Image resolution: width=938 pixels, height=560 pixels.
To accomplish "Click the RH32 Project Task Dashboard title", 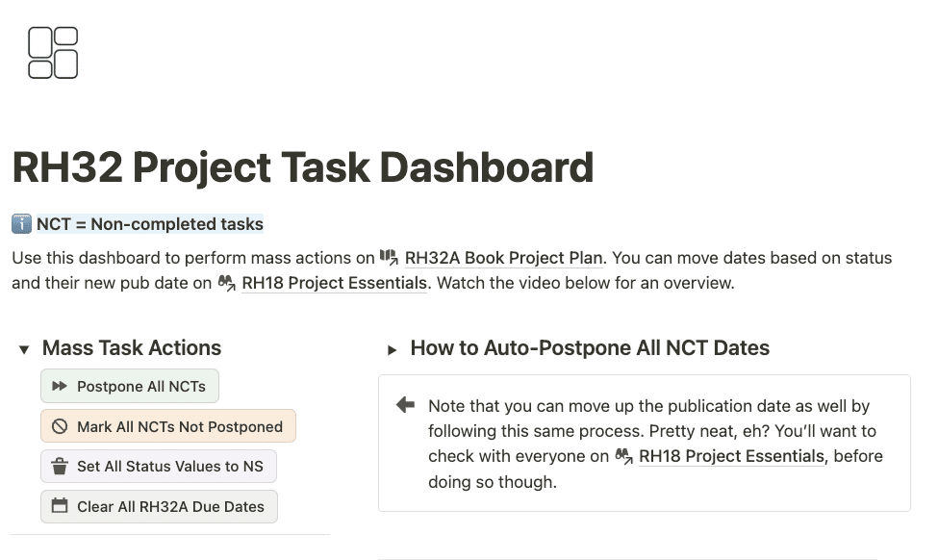I will coord(303,167).
